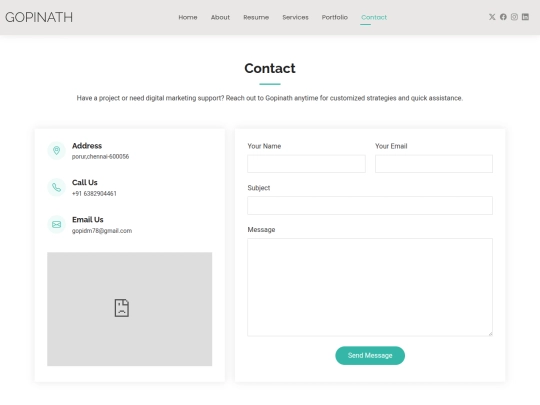Click the Email Us heading

coord(87,220)
